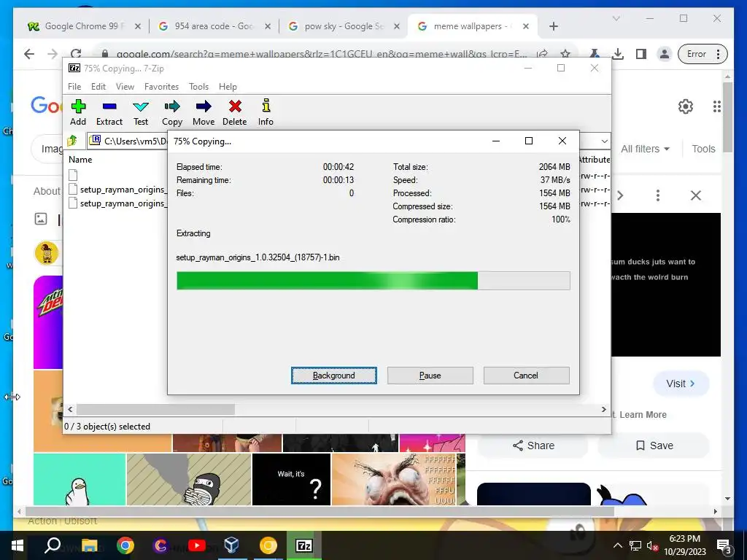Image resolution: width=747 pixels, height=560 pixels.
Task: Open the Info icon in 7-Zip toolbar
Action: point(266,105)
